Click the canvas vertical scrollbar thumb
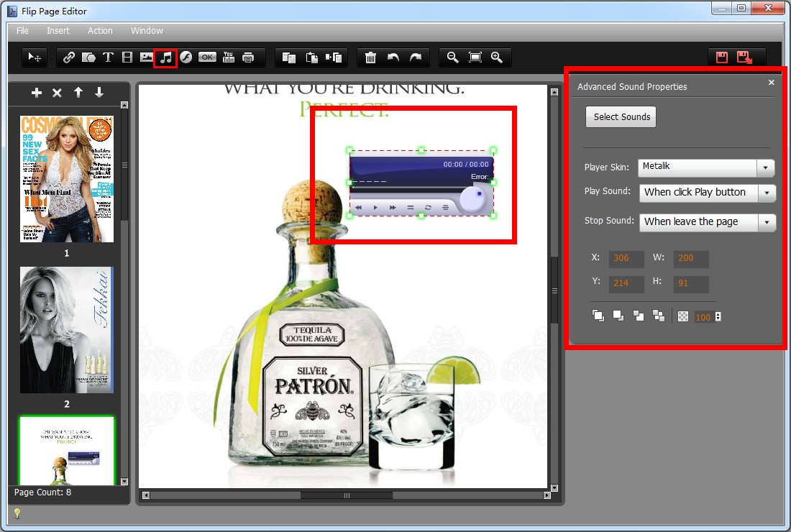 coord(554,290)
